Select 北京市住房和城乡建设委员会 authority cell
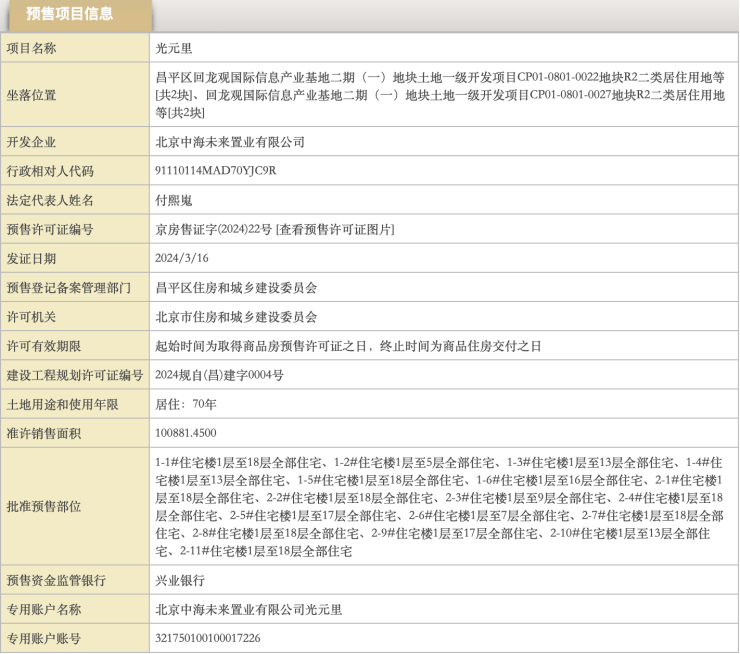The width and height of the screenshot is (740, 654). pyautogui.click(x=236, y=316)
